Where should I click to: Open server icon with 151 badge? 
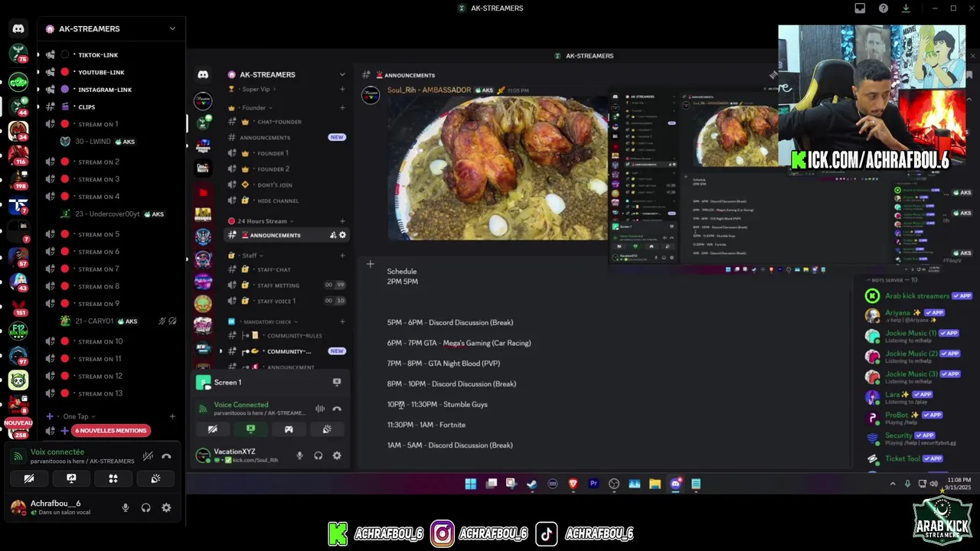pyautogui.click(x=18, y=306)
